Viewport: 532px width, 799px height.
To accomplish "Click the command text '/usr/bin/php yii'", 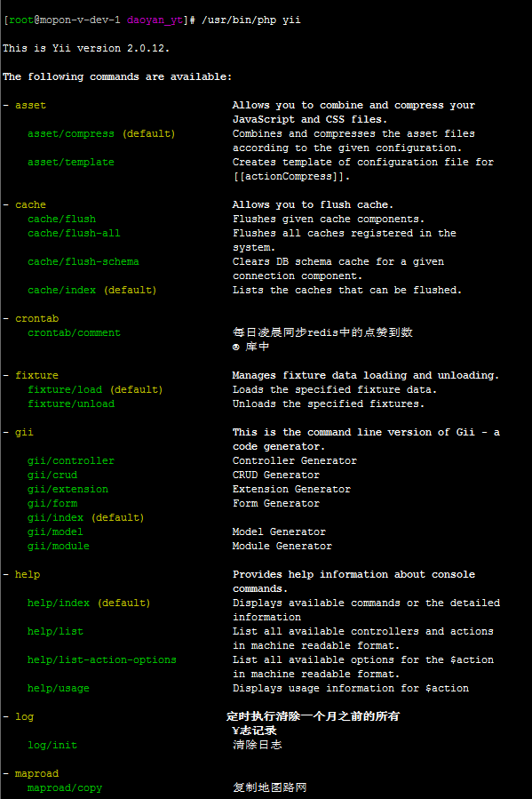I will tap(251, 20).
